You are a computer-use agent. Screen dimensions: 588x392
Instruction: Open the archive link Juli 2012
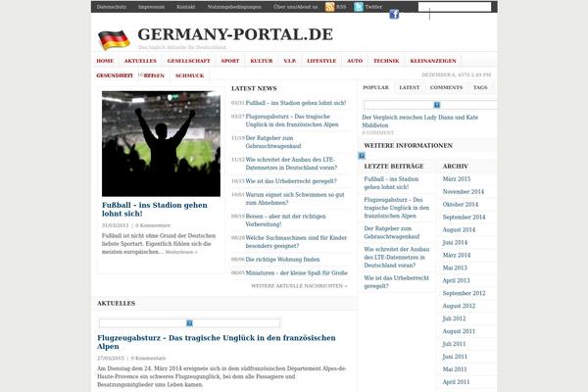pyautogui.click(x=454, y=318)
